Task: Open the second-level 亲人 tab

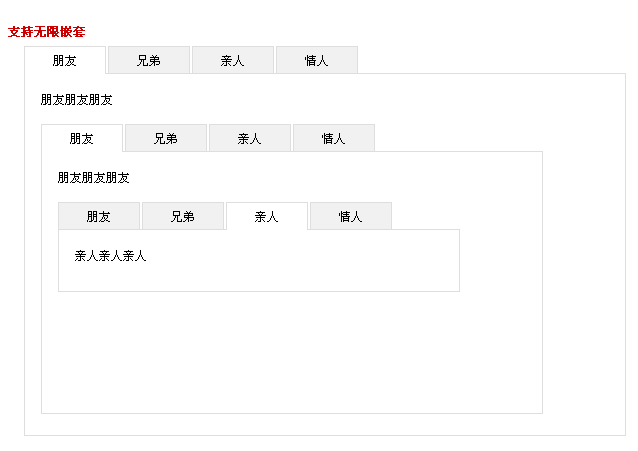Action: coord(250,138)
